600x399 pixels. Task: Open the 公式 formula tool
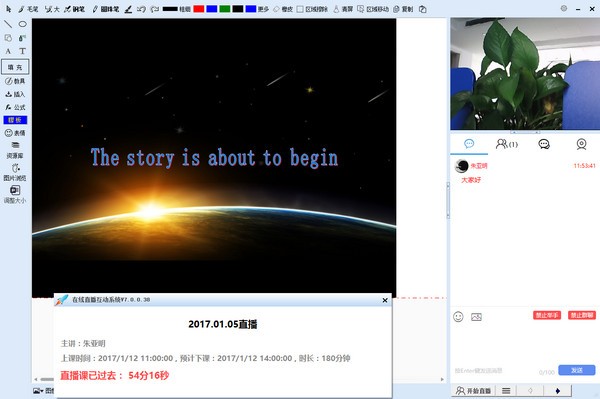click(x=15, y=107)
